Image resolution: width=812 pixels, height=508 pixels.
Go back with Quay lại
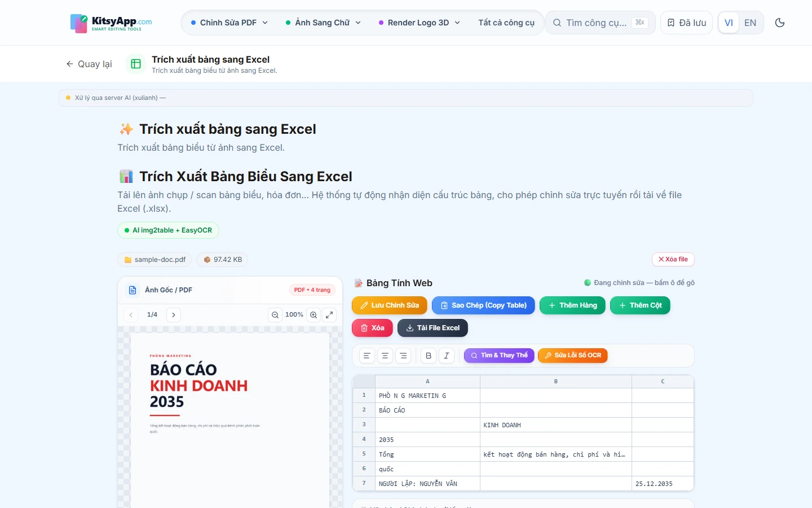click(x=89, y=64)
